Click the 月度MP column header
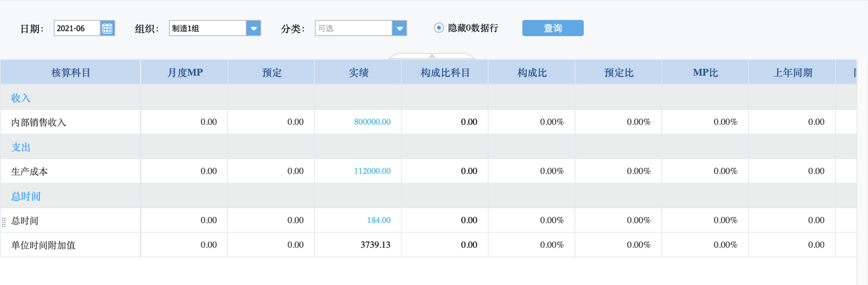The width and height of the screenshot is (868, 285). 185,73
